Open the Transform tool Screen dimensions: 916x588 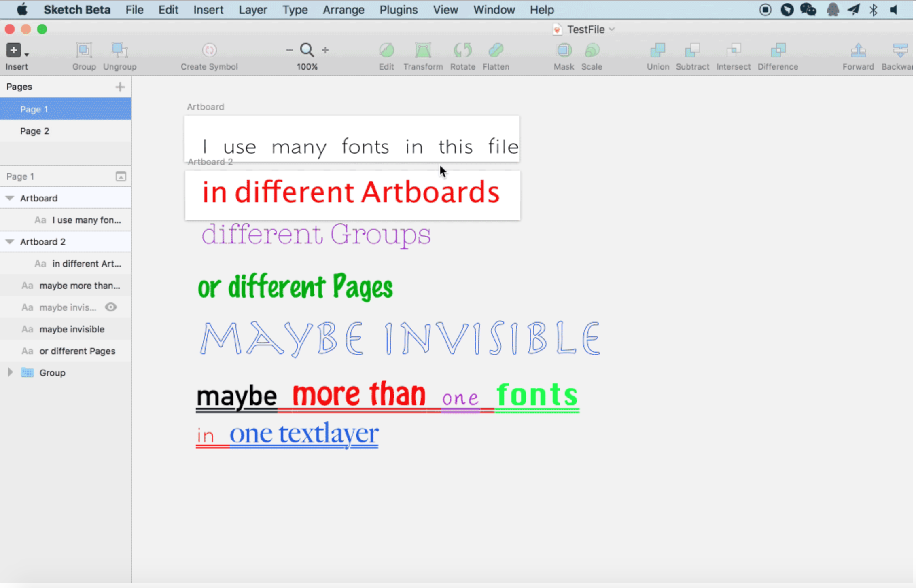(423, 51)
